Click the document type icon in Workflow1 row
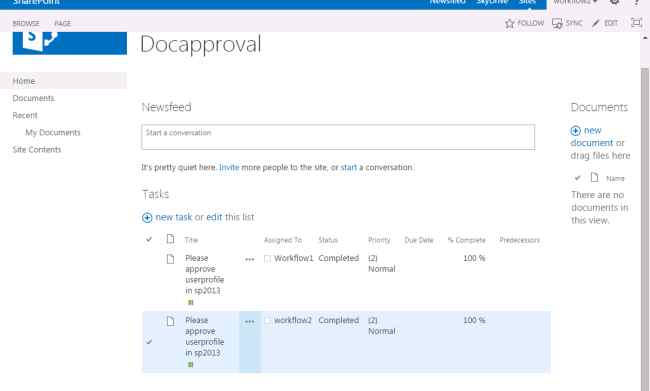The height and width of the screenshot is (391, 650). (170, 259)
